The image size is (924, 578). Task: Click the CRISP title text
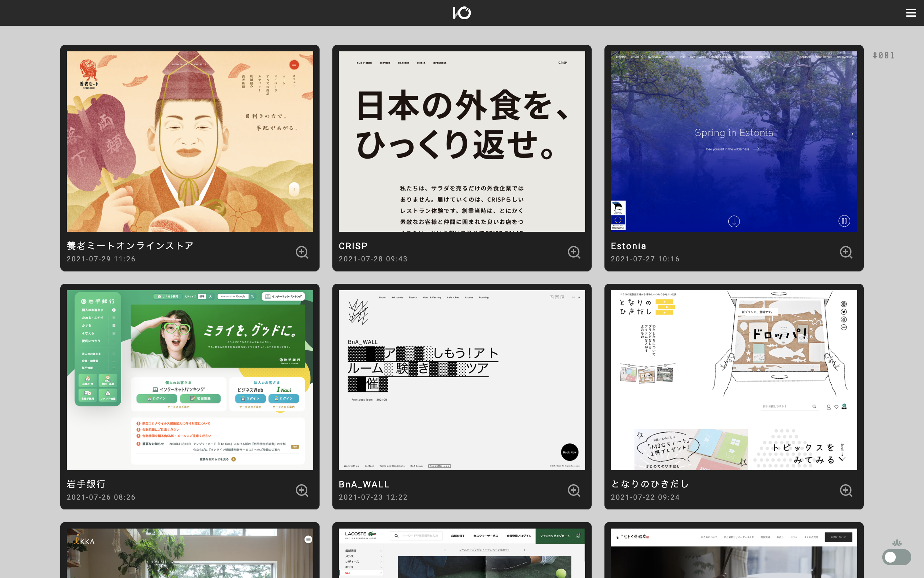[x=353, y=246]
